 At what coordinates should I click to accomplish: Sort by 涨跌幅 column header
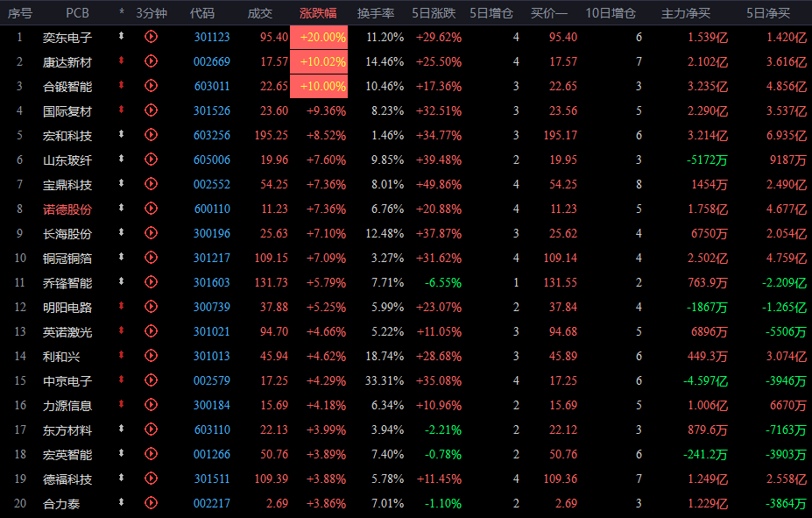coord(318,13)
